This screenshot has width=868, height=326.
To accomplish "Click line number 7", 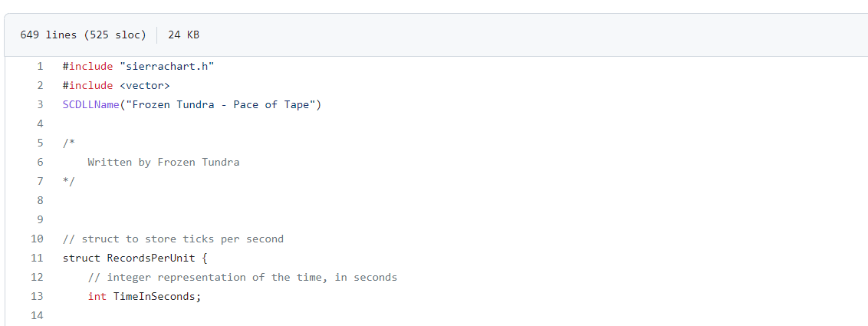I will tap(39, 181).
